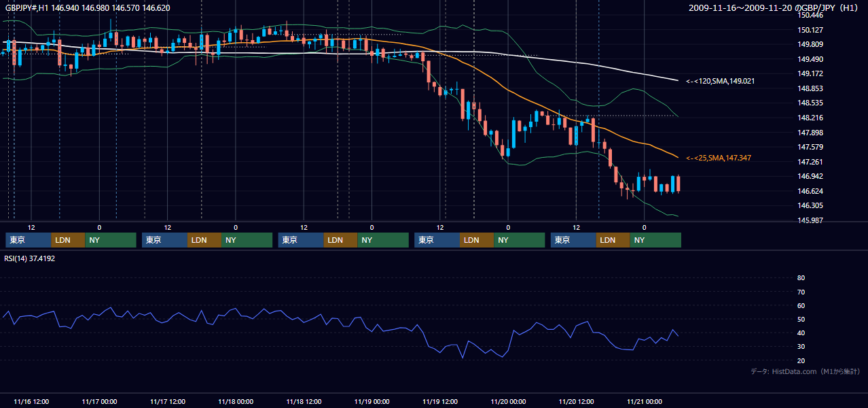Image resolution: width=868 pixels, height=408 pixels.
Task: Click RSI scale value 60
Action: click(801, 305)
